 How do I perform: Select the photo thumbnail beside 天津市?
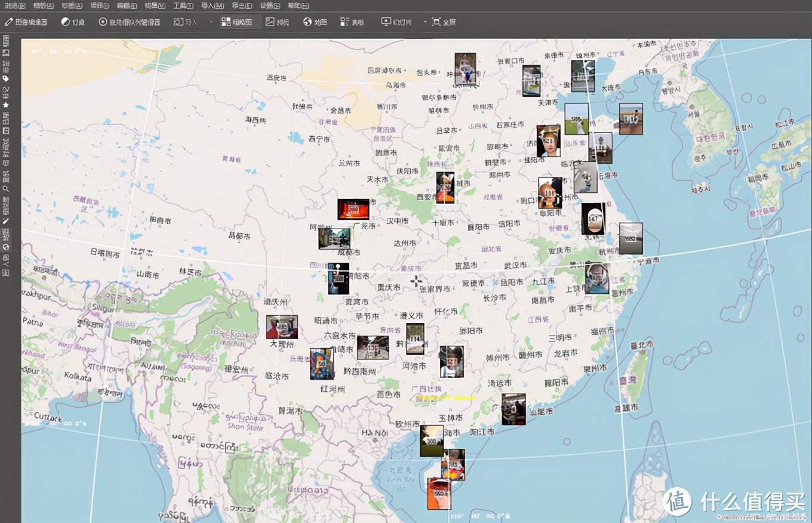point(531,81)
